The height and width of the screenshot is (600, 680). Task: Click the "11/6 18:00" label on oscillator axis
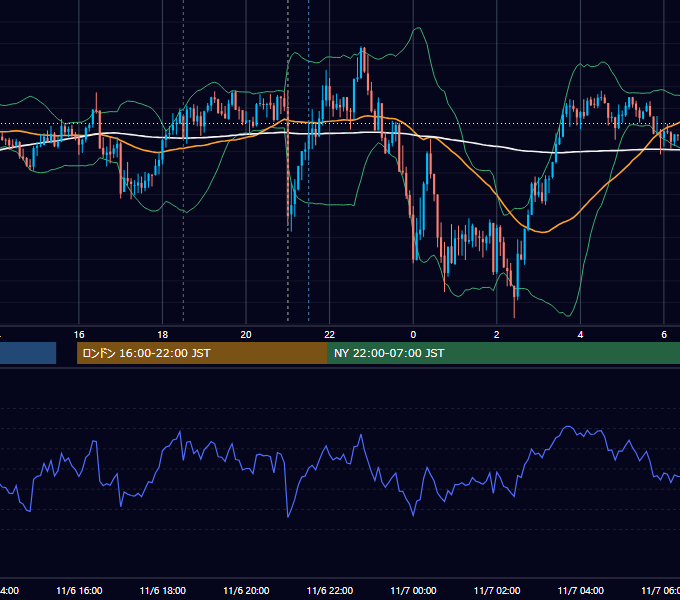click(x=163, y=591)
